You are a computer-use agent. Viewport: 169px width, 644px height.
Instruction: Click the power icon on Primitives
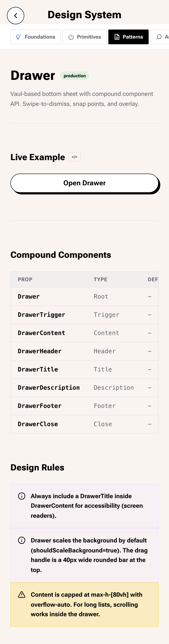tap(71, 37)
